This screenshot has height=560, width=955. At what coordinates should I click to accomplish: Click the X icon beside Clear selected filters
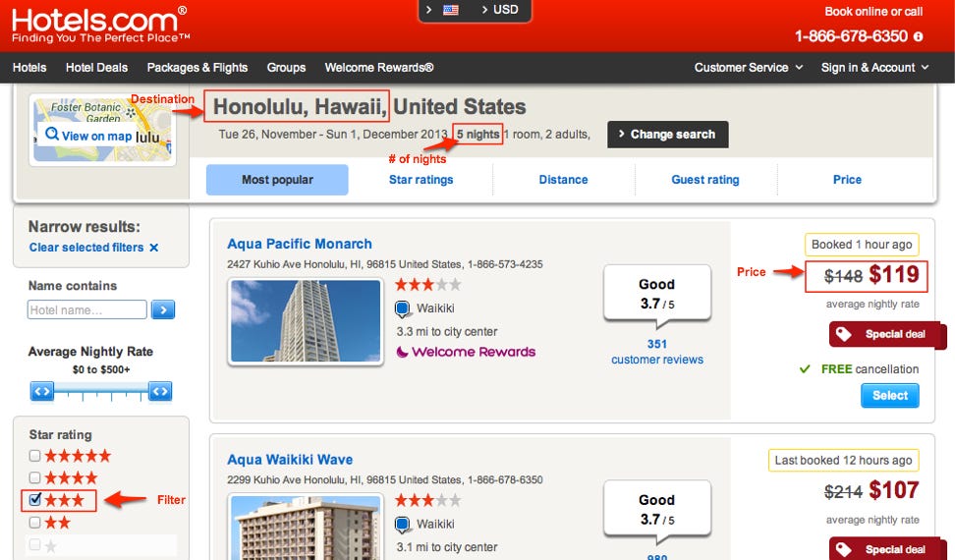pyautogui.click(x=154, y=248)
